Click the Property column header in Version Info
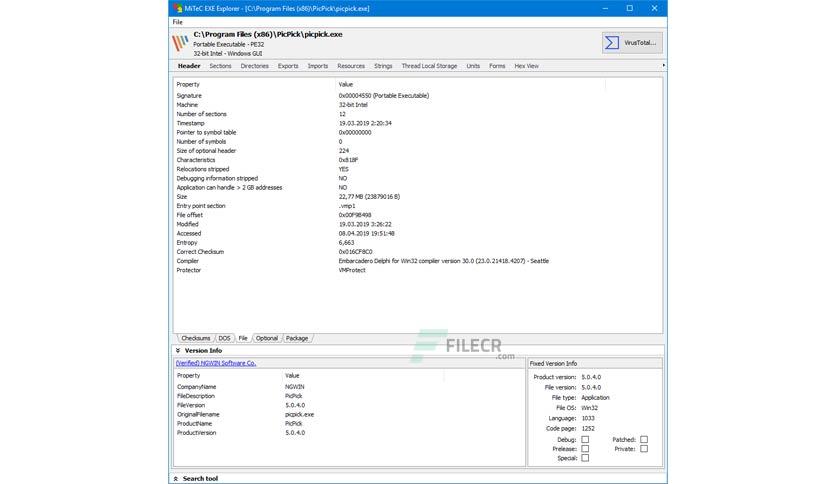Image resolution: width=836 pixels, height=484 pixels. (x=228, y=376)
